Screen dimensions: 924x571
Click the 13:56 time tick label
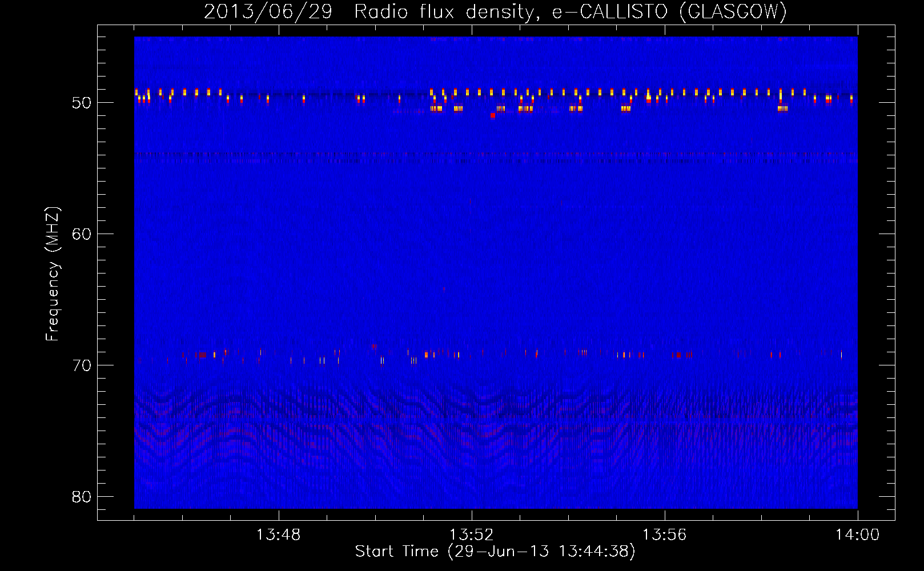tap(664, 535)
